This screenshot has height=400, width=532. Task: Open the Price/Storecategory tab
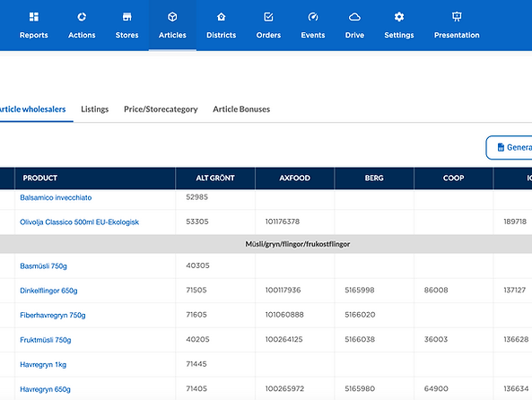point(161,109)
